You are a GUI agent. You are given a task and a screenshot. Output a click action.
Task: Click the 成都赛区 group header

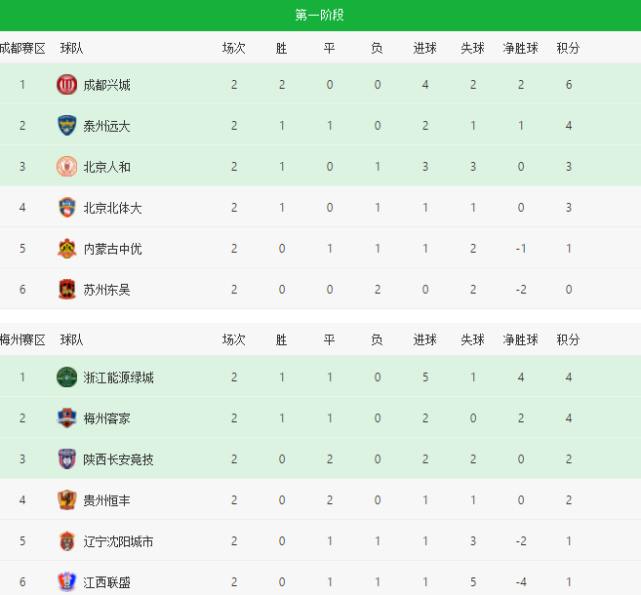click(22, 48)
